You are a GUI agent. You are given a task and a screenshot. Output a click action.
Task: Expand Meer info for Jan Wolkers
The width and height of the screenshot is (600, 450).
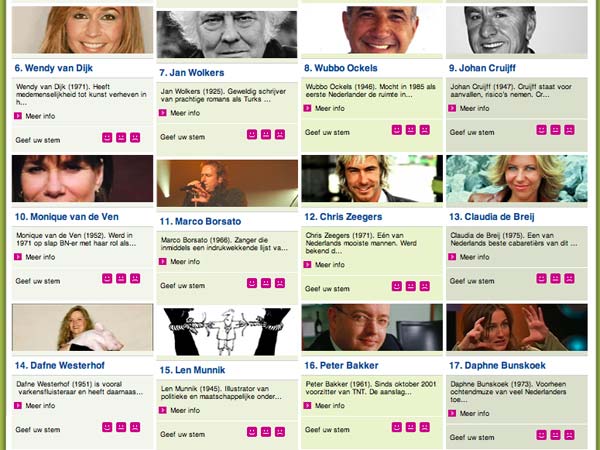click(x=180, y=113)
